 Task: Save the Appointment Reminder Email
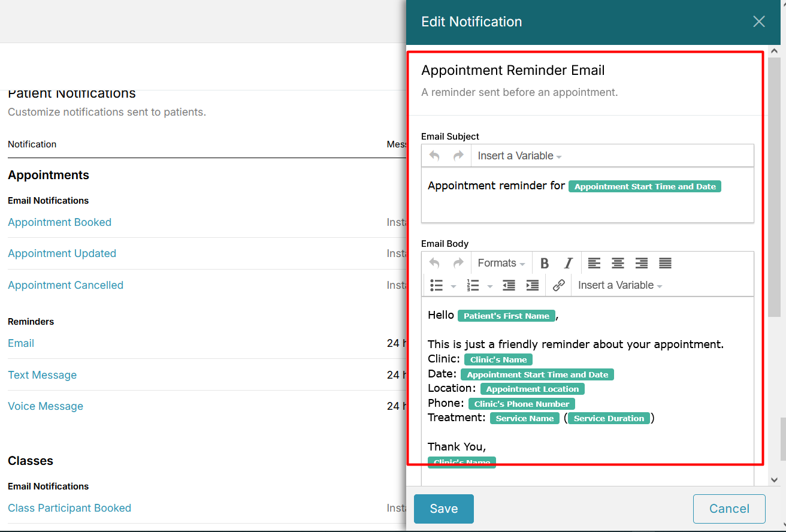pyautogui.click(x=443, y=509)
